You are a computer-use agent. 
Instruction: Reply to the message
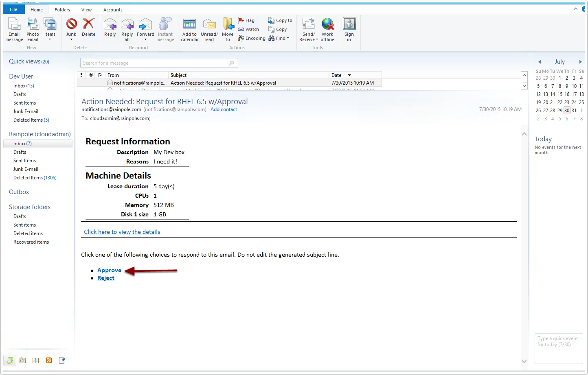point(110,28)
